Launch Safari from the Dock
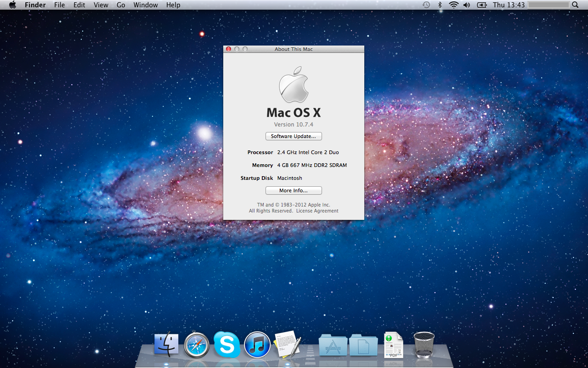The width and height of the screenshot is (588, 368). [197, 345]
